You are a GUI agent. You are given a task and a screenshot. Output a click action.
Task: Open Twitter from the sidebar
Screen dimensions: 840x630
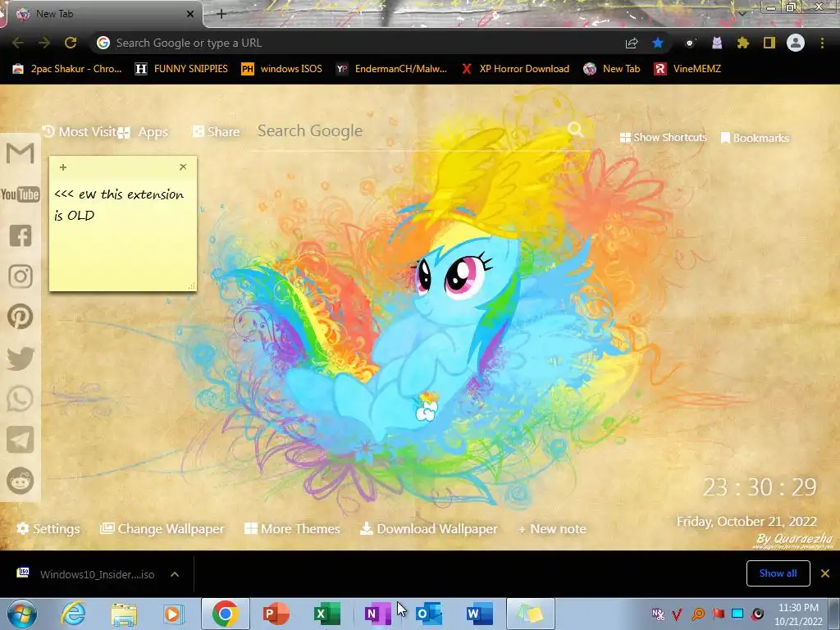21,358
